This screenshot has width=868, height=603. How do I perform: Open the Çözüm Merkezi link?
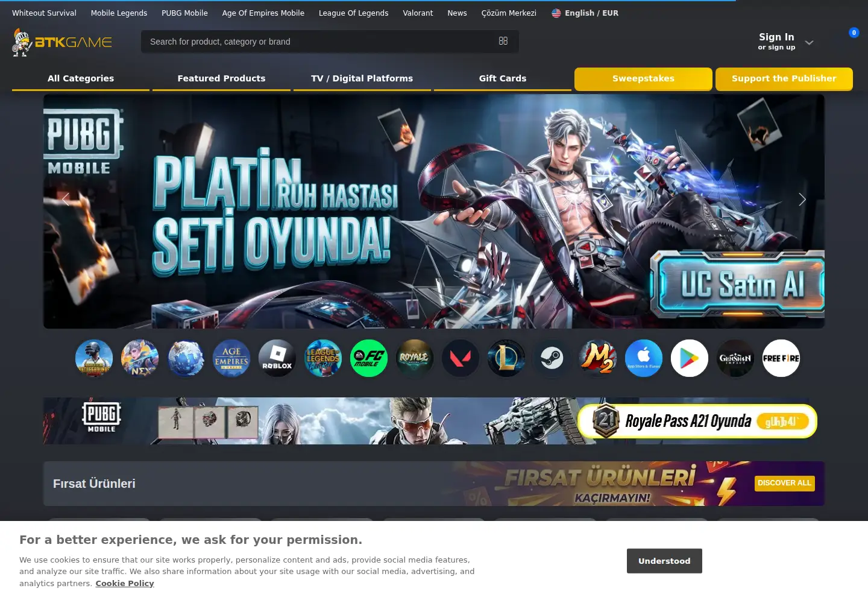(509, 13)
